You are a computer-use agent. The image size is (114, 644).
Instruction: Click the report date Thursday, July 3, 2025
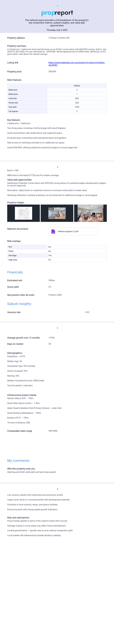point(57,30)
